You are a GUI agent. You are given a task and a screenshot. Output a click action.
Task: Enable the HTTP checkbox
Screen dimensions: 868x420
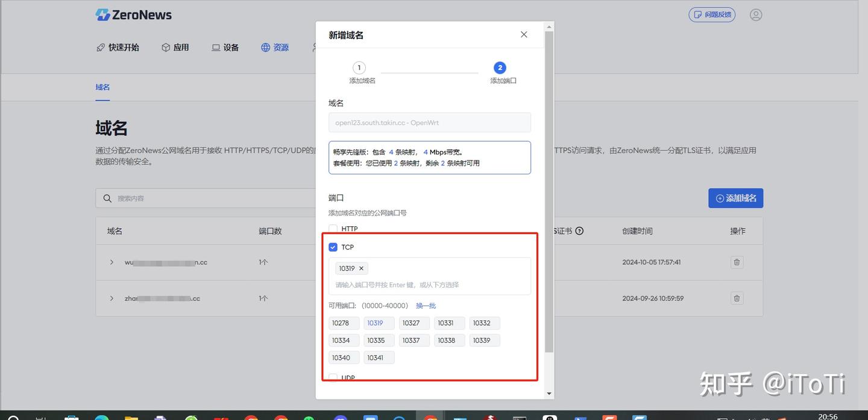(x=333, y=229)
